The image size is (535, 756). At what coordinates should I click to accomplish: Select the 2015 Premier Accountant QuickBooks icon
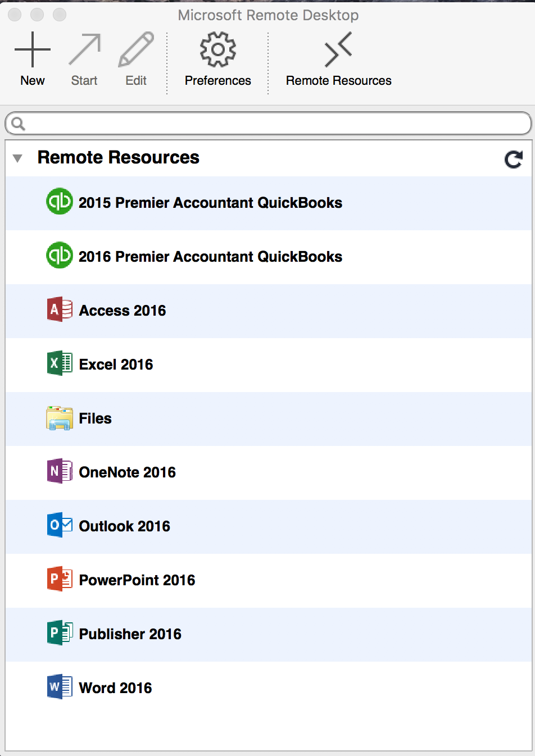(60, 201)
